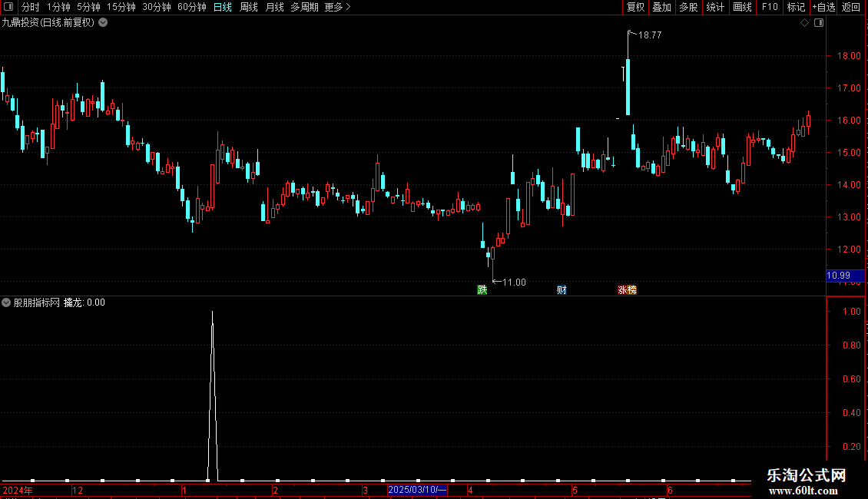This screenshot has height=499, width=868.
Task: Click the red 涨榜 event marker
Action: [628, 290]
